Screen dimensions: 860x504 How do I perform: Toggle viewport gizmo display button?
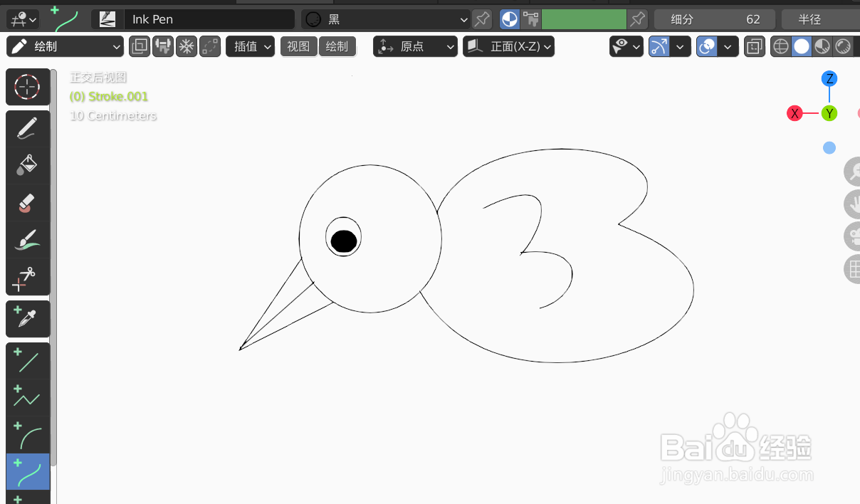coord(660,46)
